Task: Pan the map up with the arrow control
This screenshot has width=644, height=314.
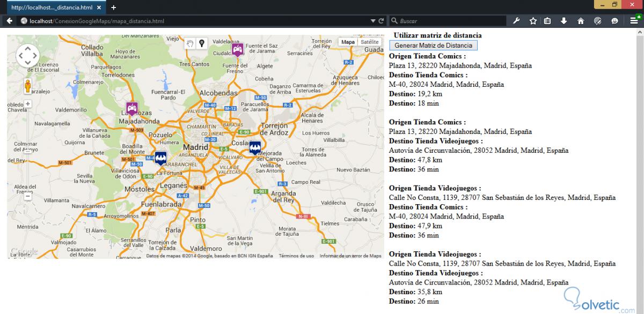Action: 28,48
